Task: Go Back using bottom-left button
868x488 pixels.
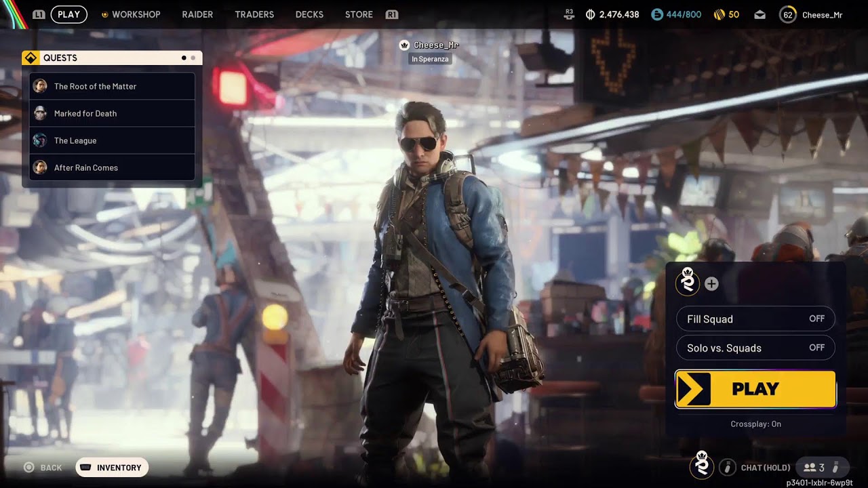Action: (43, 468)
